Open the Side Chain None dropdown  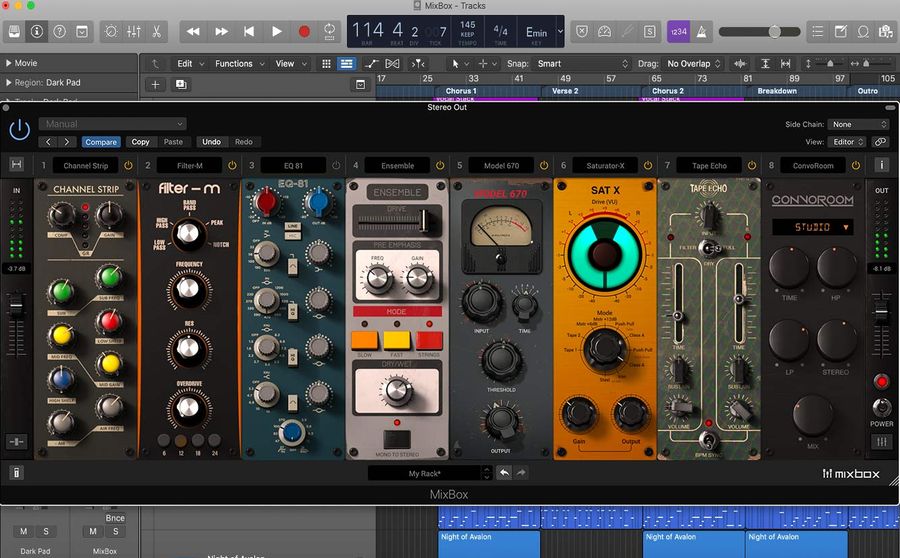pyautogui.click(x=858, y=124)
